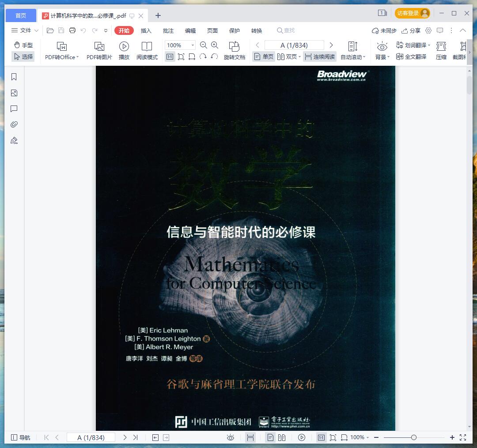Switch to 单页 single page layout
The image size is (477, 448).
(x=264, y=57)
